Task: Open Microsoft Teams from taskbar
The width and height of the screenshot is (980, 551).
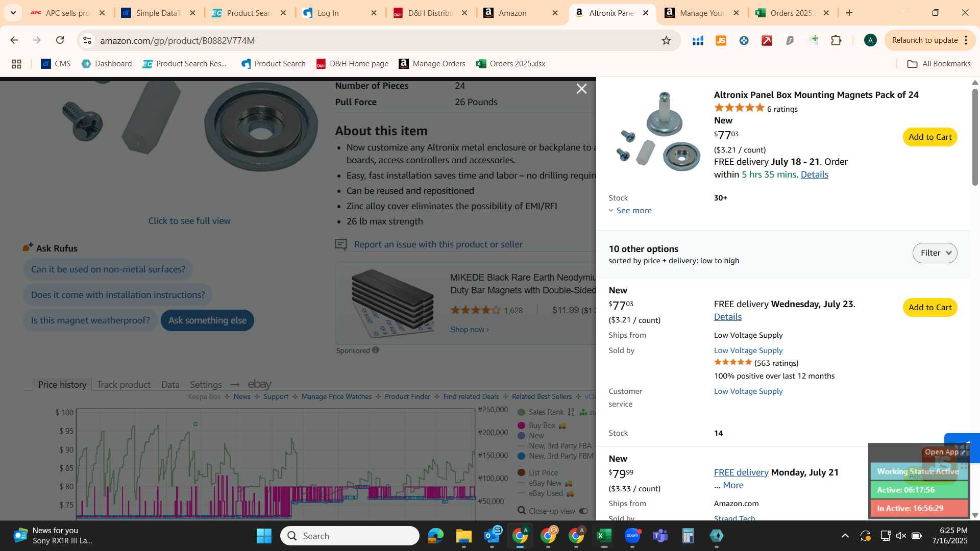Action: tap(660, 536)
